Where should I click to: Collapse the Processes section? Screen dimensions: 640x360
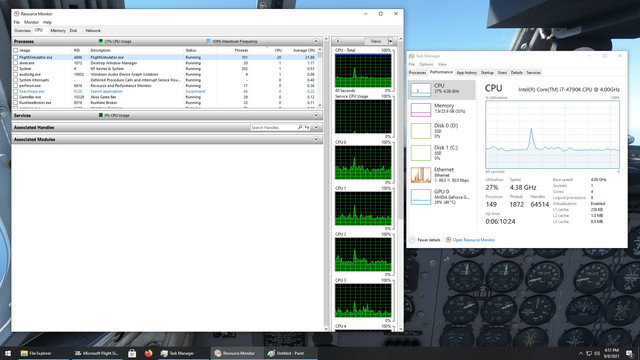pos(316,41)
